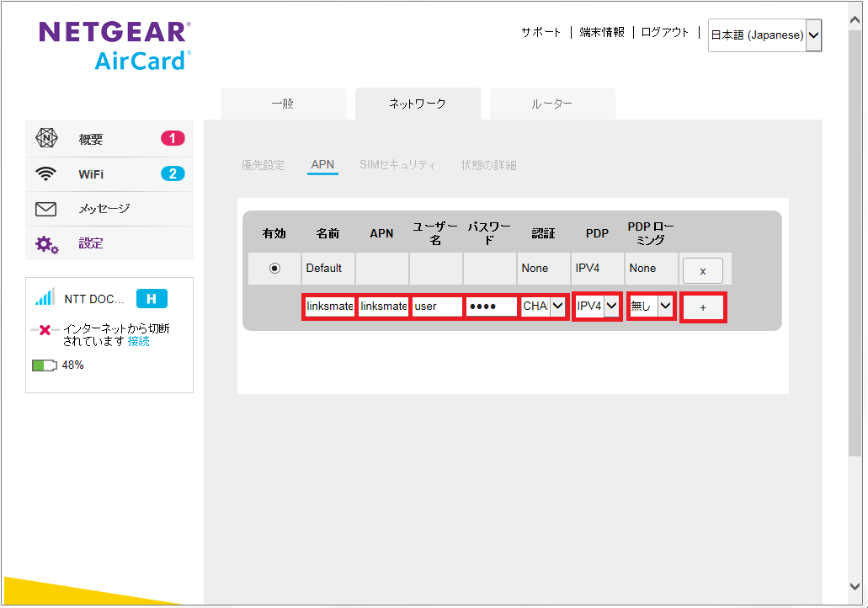Click the 名前 input field with linksmate
This screenshot has height=608, width=868.
pos(329,307)
